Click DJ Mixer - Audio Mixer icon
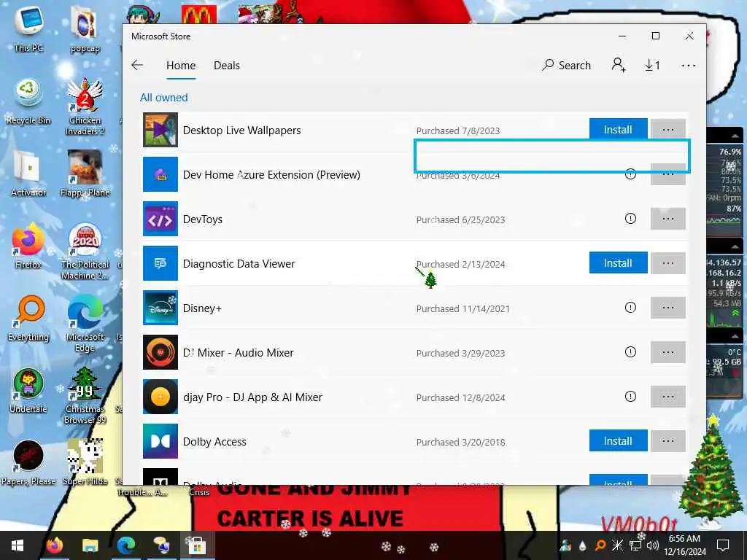 160,352
